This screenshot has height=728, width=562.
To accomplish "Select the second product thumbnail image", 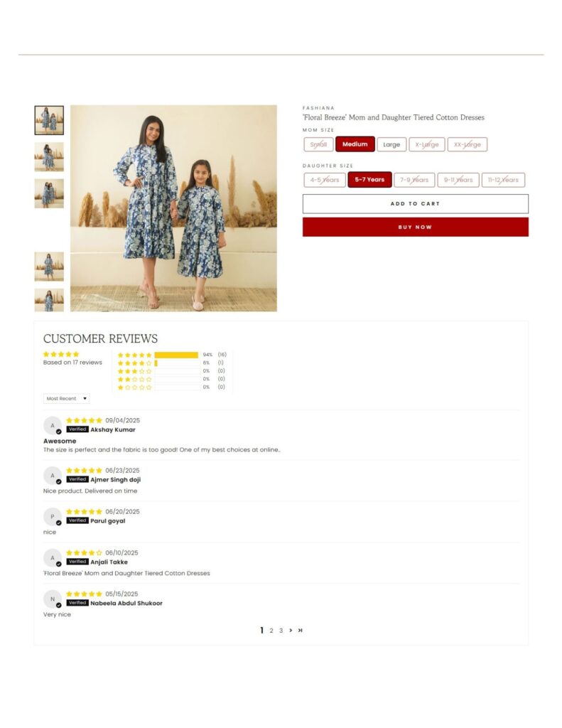I will click(49, 157).
